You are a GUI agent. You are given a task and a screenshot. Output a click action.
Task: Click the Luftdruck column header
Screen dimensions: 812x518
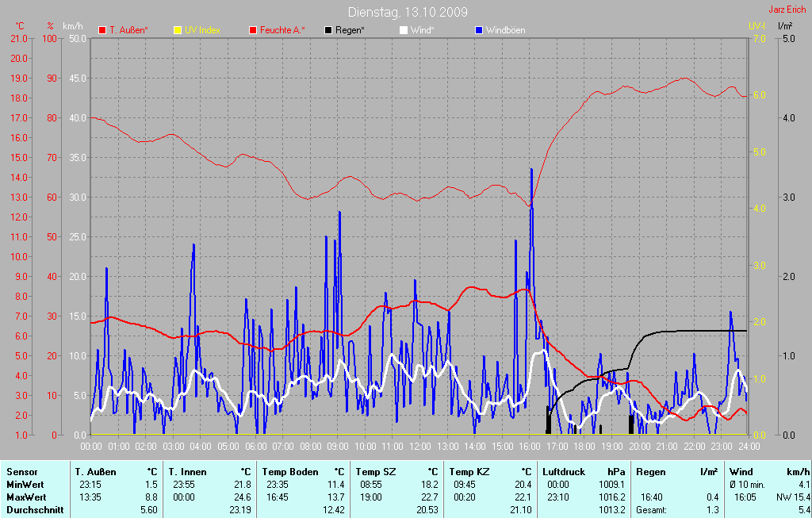(564, 472)
